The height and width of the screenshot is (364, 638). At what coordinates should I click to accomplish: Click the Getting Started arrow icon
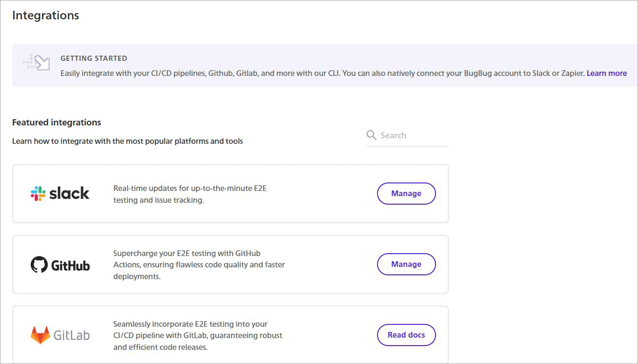tap(37, 62)
